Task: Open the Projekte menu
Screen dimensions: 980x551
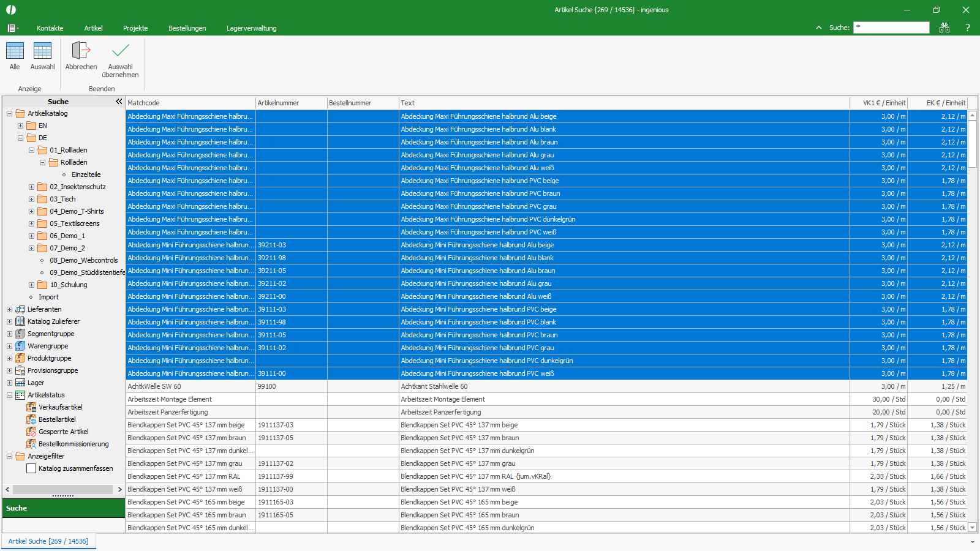Action: click(x=135, y=28)
